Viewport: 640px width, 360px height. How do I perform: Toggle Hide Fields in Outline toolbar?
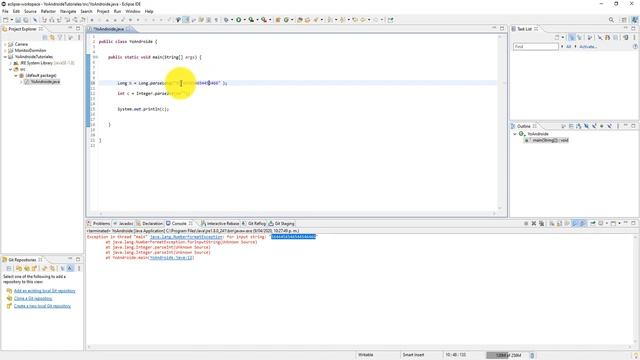(x=586, y=126)
